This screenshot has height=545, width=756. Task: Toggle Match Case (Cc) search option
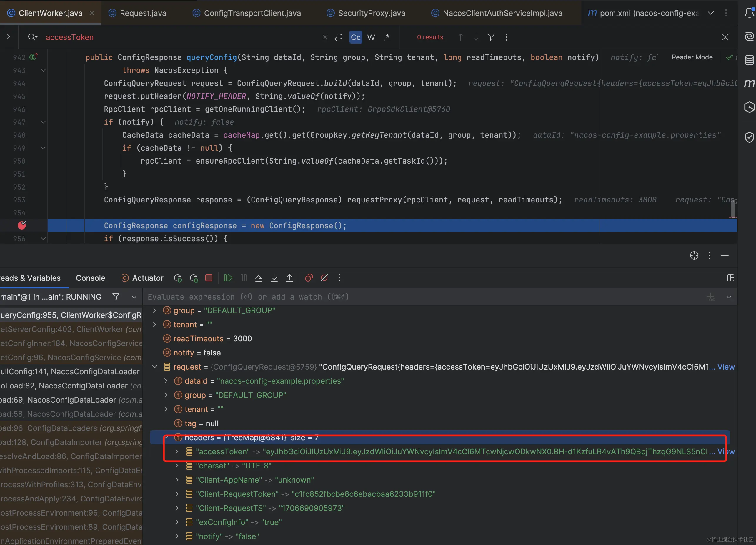pos(356,37)
